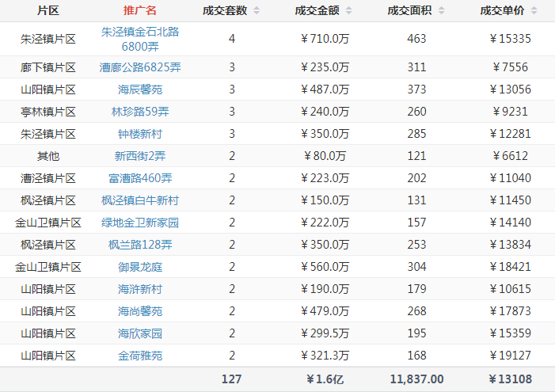
Task: Click the ¥150.0万 amount cell
Action: pyautogui.click(x=325, y=200)
